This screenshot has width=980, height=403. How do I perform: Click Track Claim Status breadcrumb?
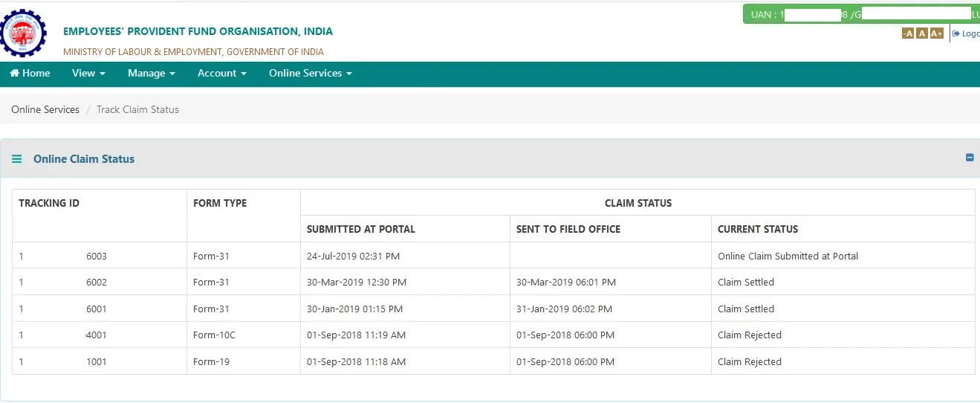click(138, 109)
